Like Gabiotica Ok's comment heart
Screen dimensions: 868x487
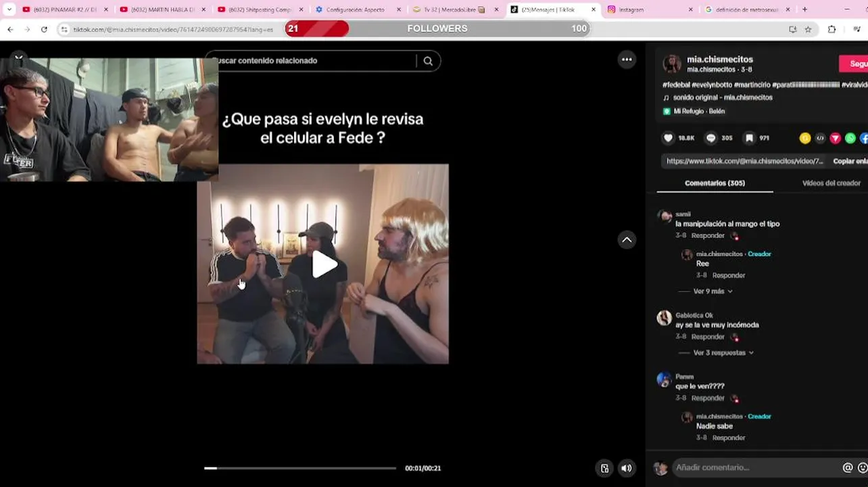tap(735, 337)
